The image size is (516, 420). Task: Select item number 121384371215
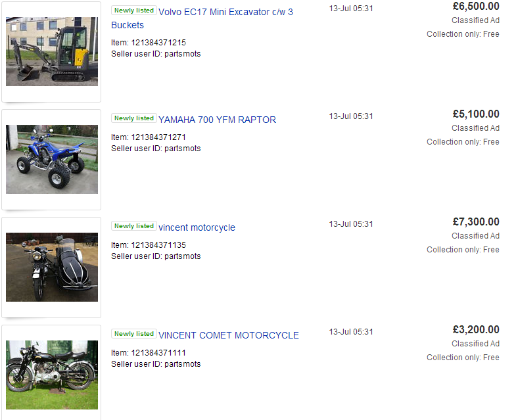click(x=158, y=43)
